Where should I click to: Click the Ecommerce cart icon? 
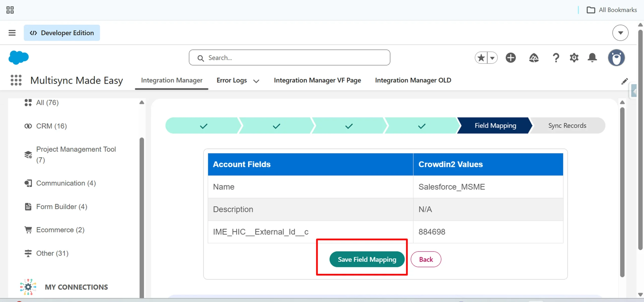click(28, 230)
